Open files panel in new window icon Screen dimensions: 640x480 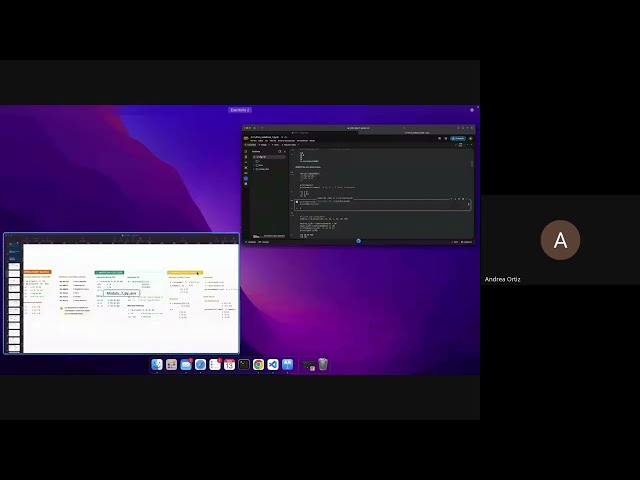(x=280, y=151)
